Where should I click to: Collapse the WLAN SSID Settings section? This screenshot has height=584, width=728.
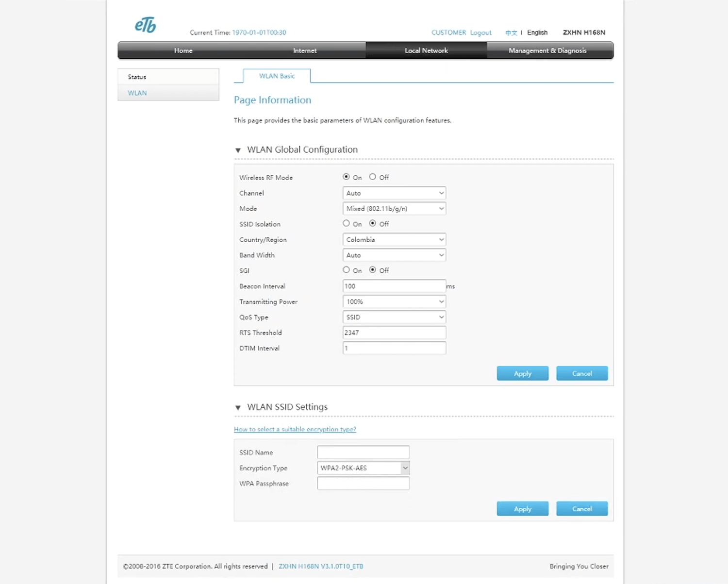point(238,408)
